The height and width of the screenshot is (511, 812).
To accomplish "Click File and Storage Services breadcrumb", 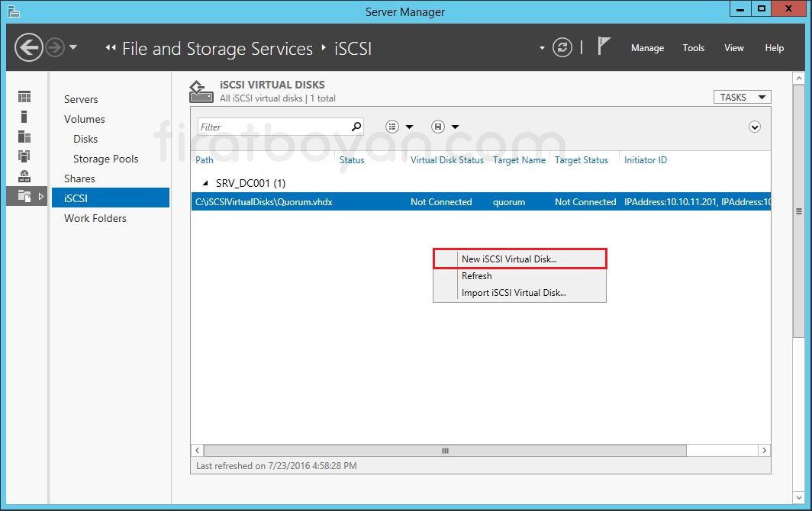I will 217,49.
